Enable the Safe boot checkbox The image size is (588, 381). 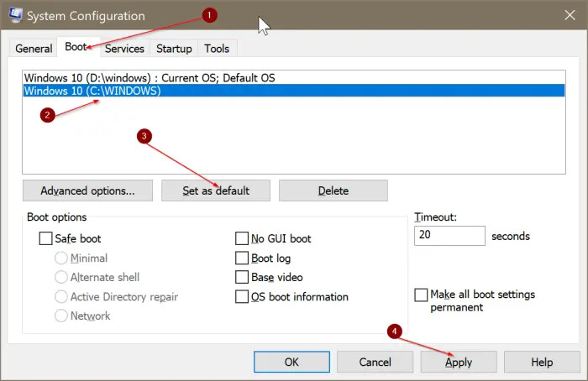point(45,238)
